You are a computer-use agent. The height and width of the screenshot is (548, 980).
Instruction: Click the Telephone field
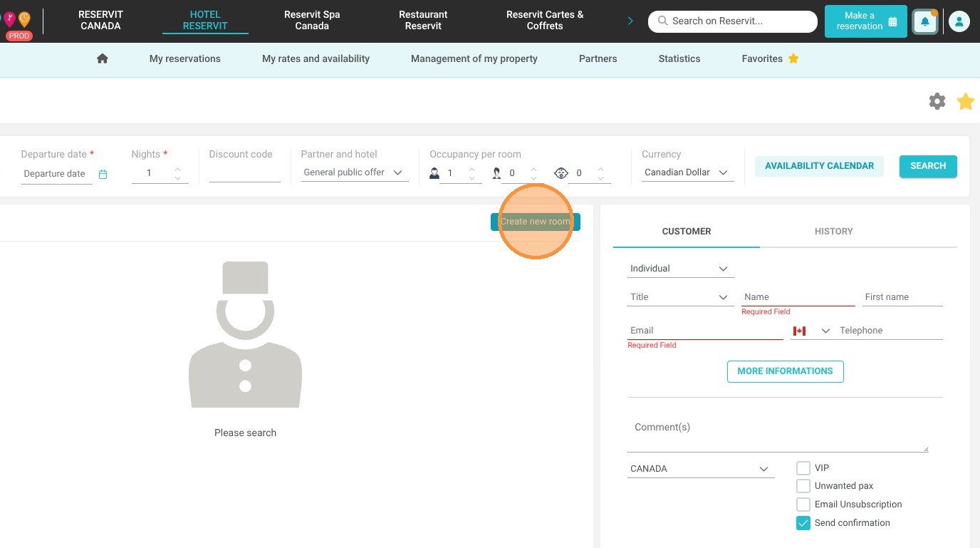pyautogui.click(x=891, y=331)
